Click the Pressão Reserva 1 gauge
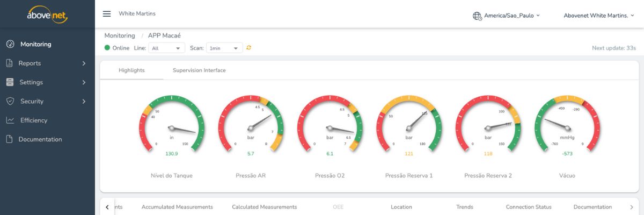This screenshot has width=644, height=215. point(409,124)
